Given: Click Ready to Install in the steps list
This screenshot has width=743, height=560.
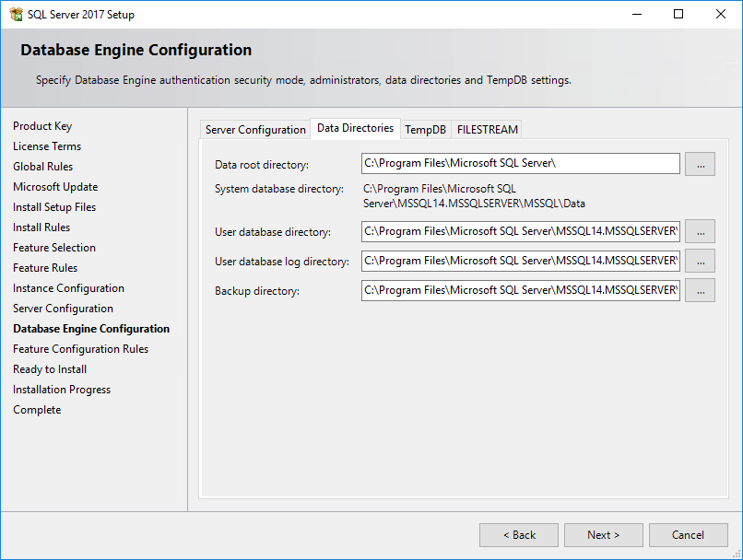Looking at the screenshot, I should click(50, 369).
